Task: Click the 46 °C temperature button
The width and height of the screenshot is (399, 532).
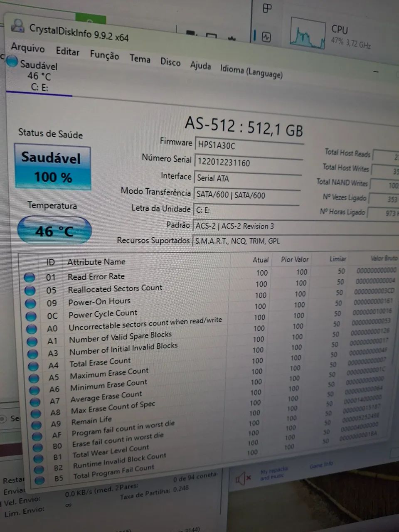Action: tap(54, 231)
